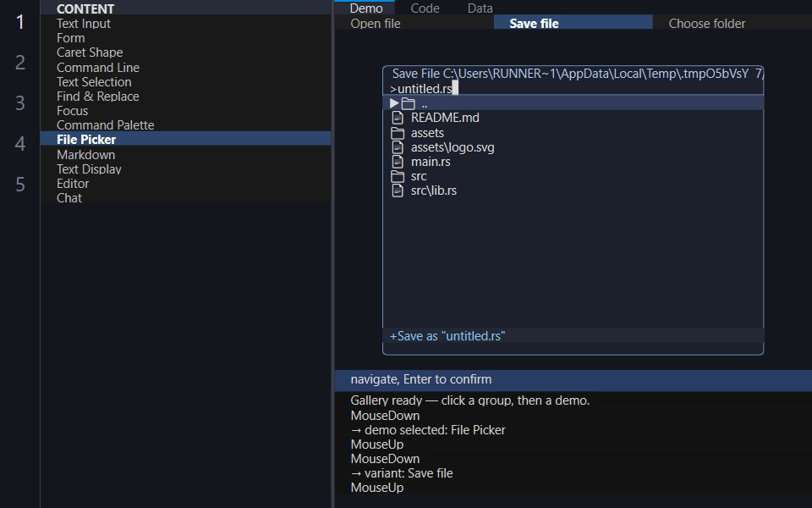Select group number 2
This screenshot has height=508, width=812.
click(x=20, y=63)
